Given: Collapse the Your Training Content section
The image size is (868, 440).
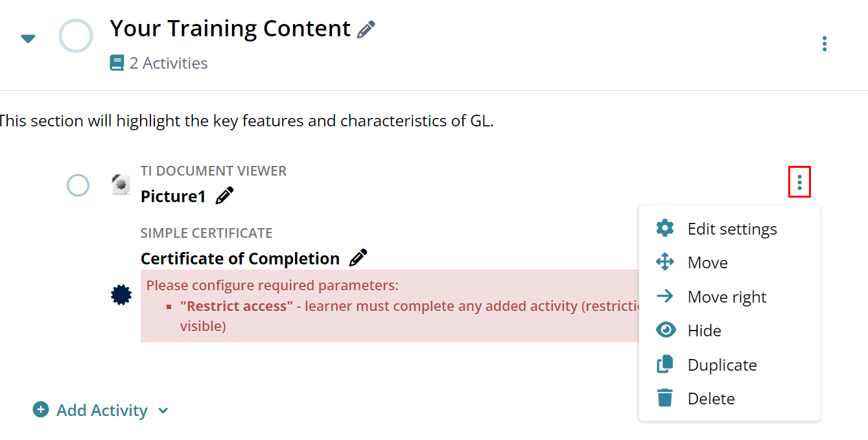Looking at the screenshot, I should click(28, 39).
